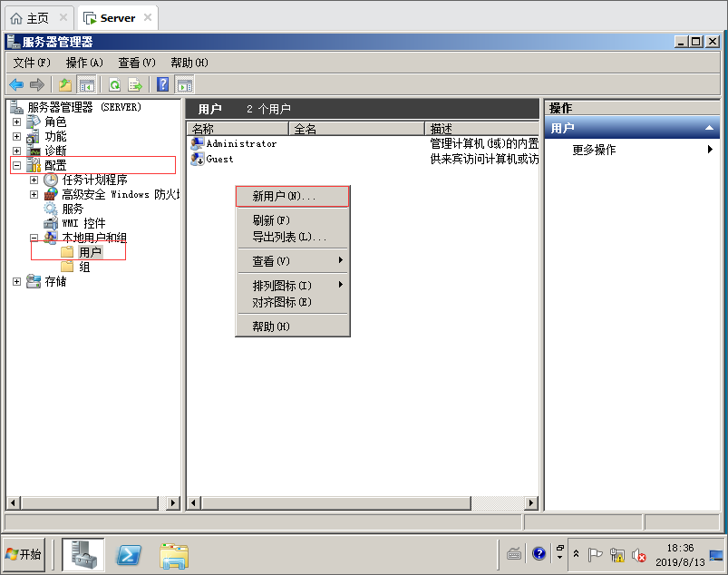Image resolution: width=728 pixels, height=575 pixels.
Task: Open PowerShell from the taskbar
Action: [129, 554]
